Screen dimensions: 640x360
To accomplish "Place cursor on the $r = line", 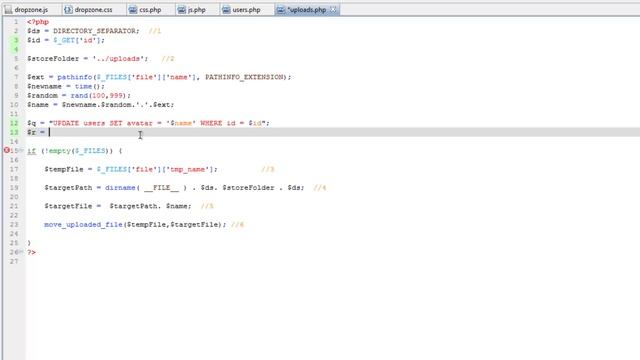I will point(333,132).
